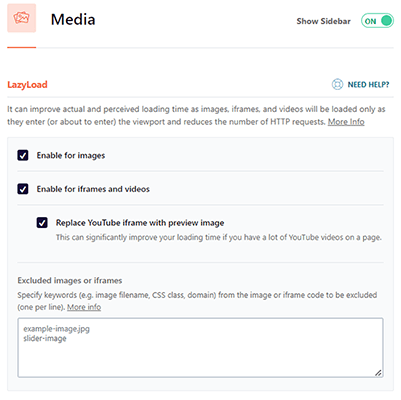Click the Excluded images or iframes label
401x400 pixels.
point(70,281)
